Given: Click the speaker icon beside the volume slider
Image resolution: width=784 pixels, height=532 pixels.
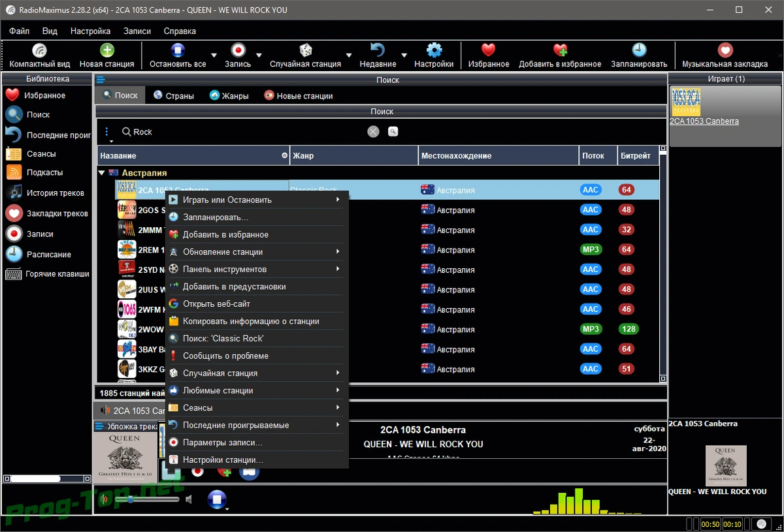Looking at the screenshot, I should point(189,500).
